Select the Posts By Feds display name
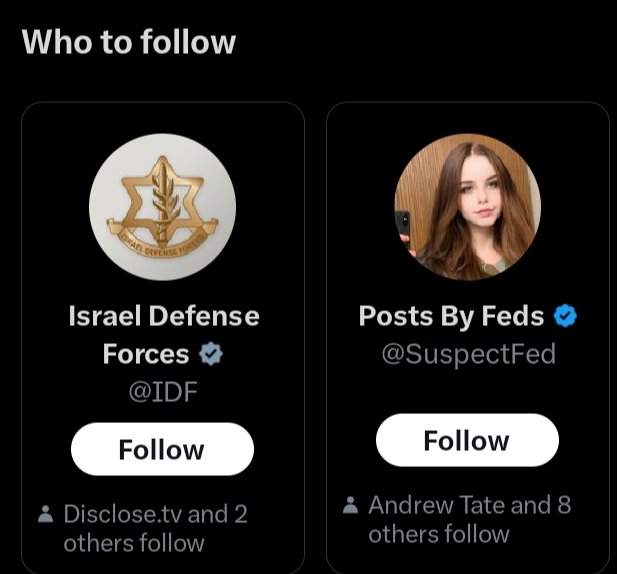Image resolution: width=617 pixels, height=574 pixels. point(451,316)
